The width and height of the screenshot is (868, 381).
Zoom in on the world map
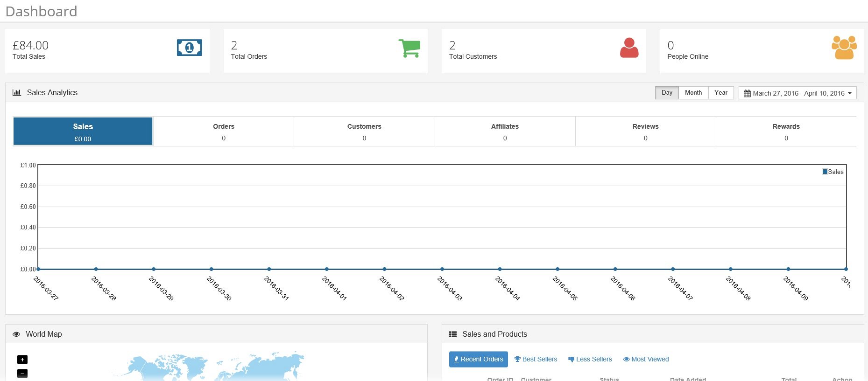[22, 360]
